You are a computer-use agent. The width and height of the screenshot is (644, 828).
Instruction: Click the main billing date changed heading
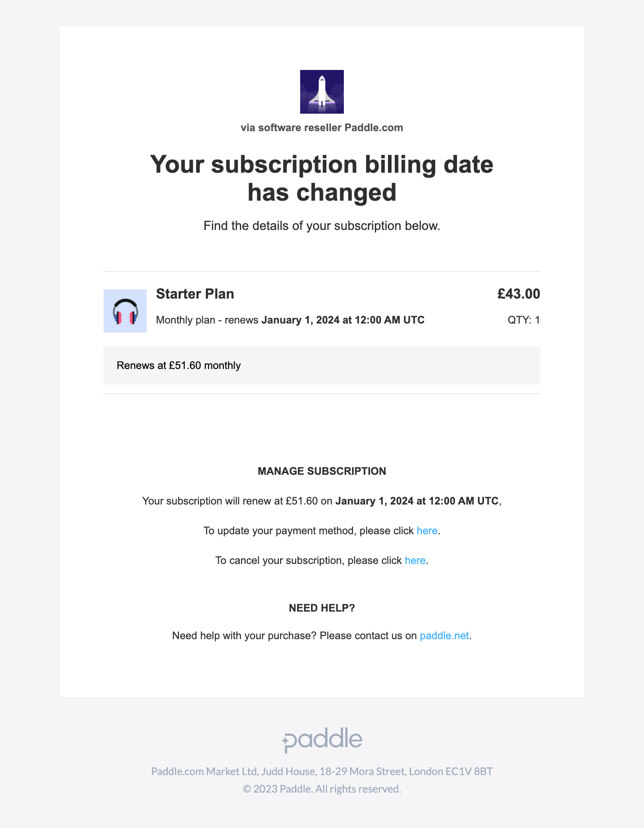tap(322, 178)
